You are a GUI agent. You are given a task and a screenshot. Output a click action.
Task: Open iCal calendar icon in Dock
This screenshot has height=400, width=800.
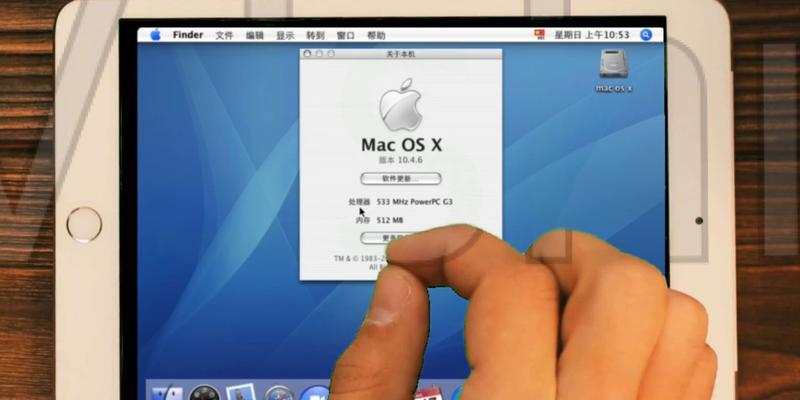click(x=427, y=394)
